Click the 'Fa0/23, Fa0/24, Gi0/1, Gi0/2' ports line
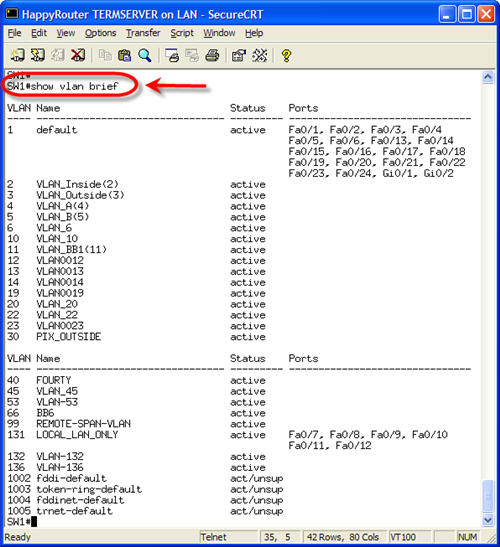500x547 pixels. [371, 173]
